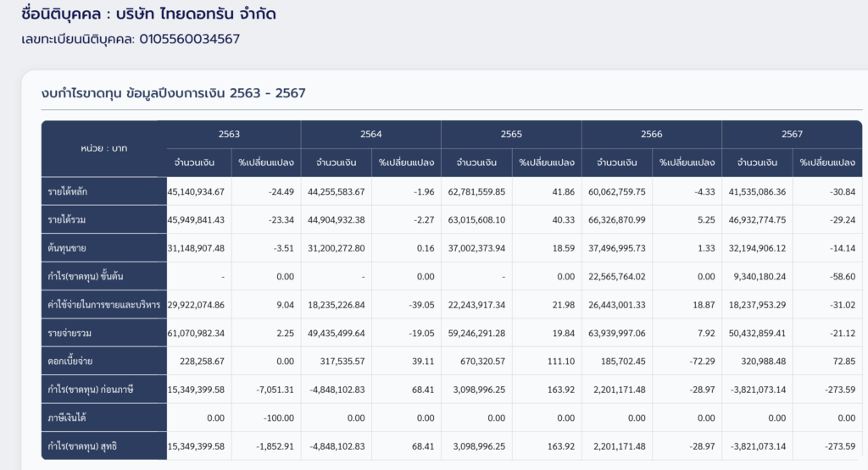
Task: Click the company registration number 0105560034567
Action: [x=189, y=39]
